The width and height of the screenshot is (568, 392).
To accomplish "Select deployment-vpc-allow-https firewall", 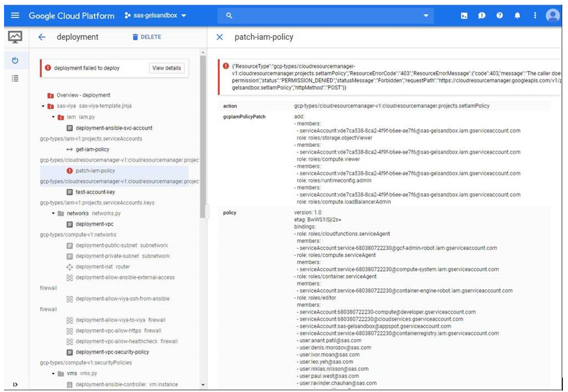I will [119, 331].
